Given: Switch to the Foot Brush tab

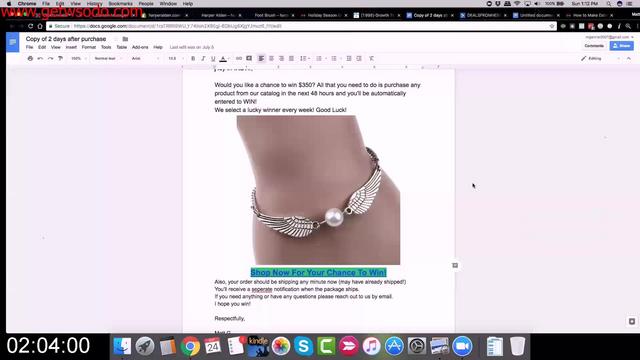Looking at the screenshot, I should [x=271, y=15].
